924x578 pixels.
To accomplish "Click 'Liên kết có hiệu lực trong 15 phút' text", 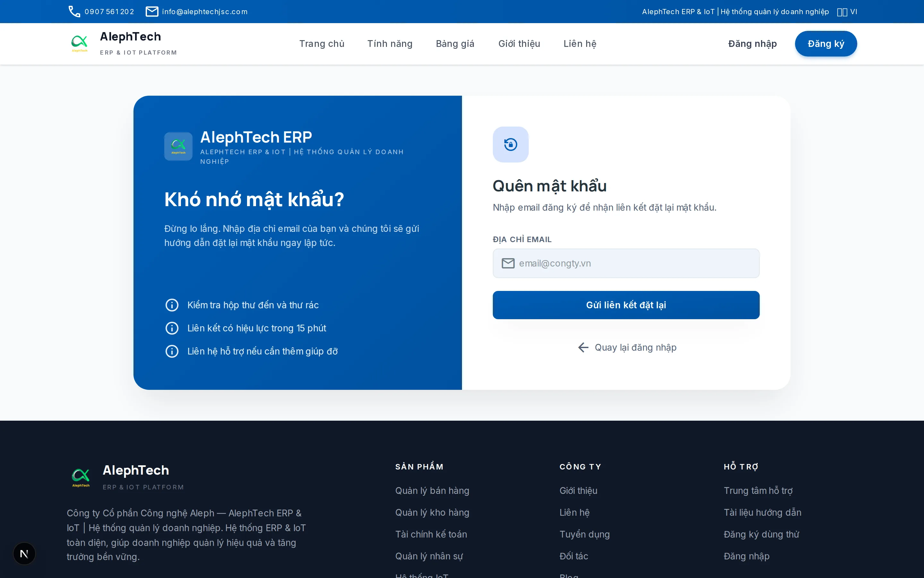I will click(257, 328).
